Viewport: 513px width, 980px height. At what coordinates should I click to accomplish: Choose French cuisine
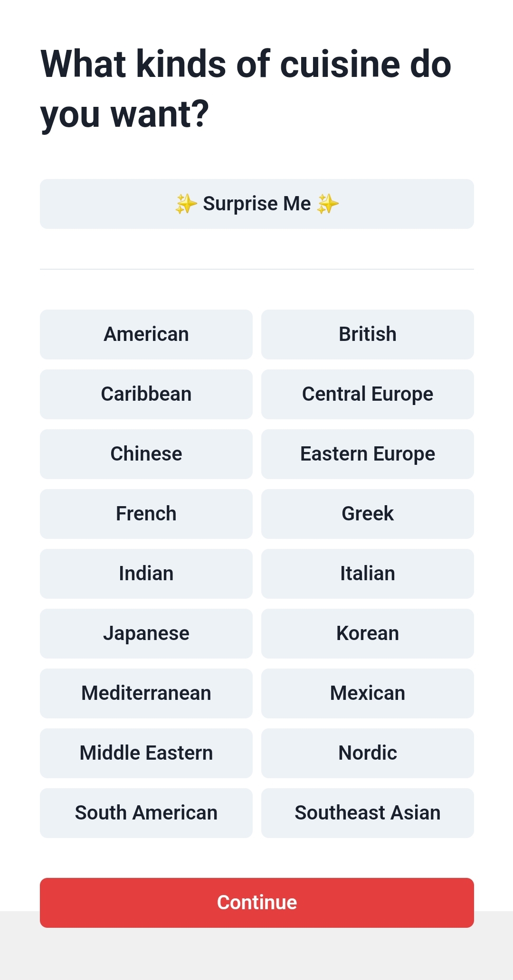pyautogui.click(x=146, y=514)
